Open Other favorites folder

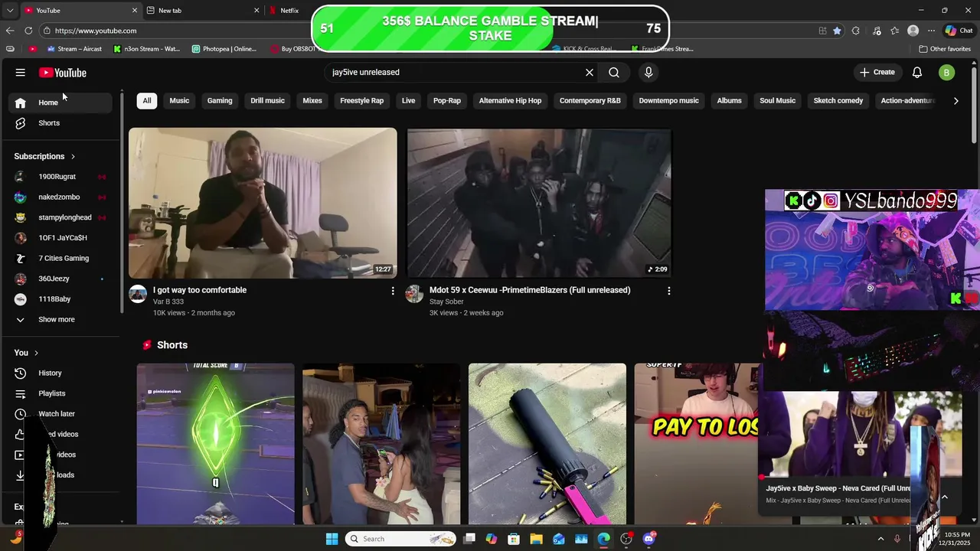point(945,49)
